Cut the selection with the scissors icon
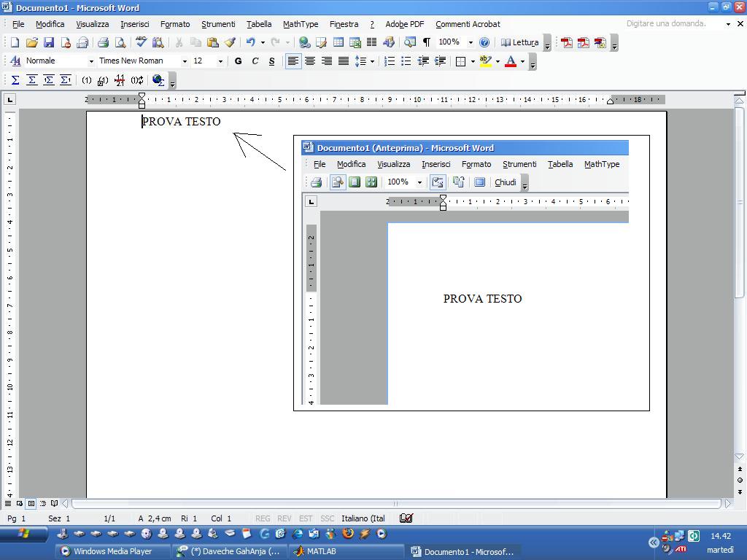The height and width of the screenshot is (560, 747). pos(179,42)
